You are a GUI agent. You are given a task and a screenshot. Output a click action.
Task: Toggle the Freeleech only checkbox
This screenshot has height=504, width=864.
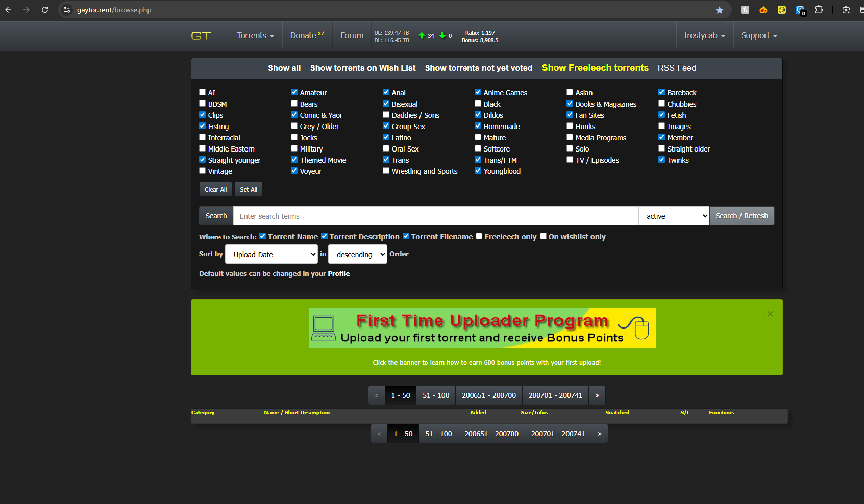(479, 236)
